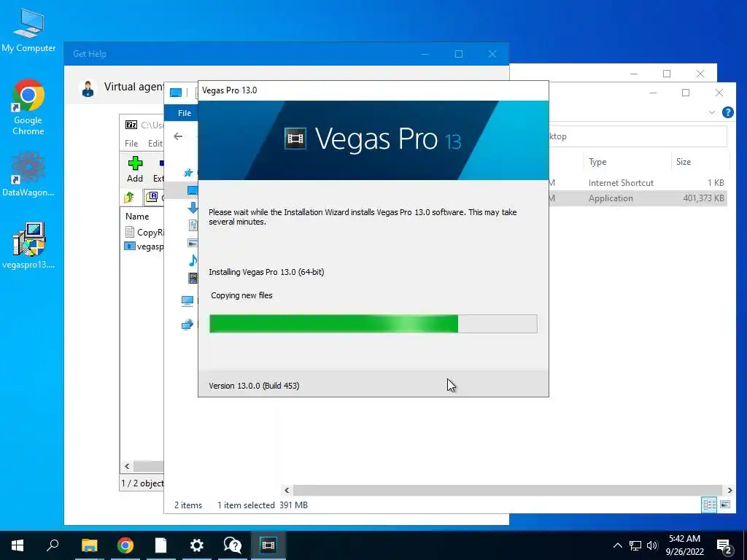Click Virtual agent avatar in Get Help
The image size is (747, 560).
[x=88, y=88]
